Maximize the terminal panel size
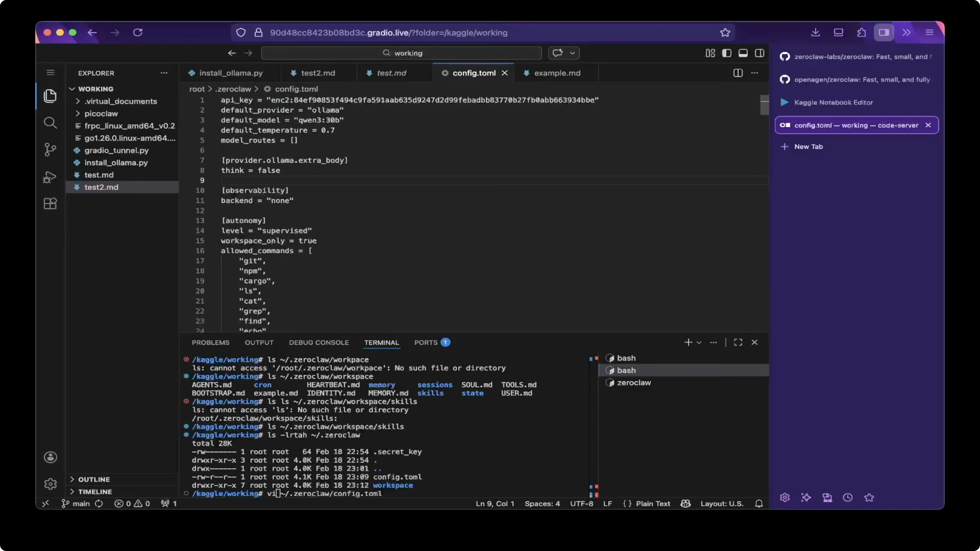 [738, 342]
